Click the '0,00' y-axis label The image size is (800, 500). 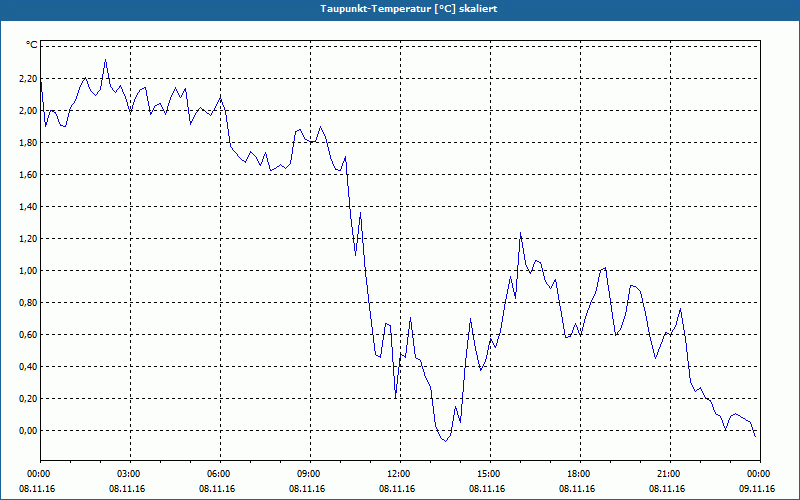29,431
